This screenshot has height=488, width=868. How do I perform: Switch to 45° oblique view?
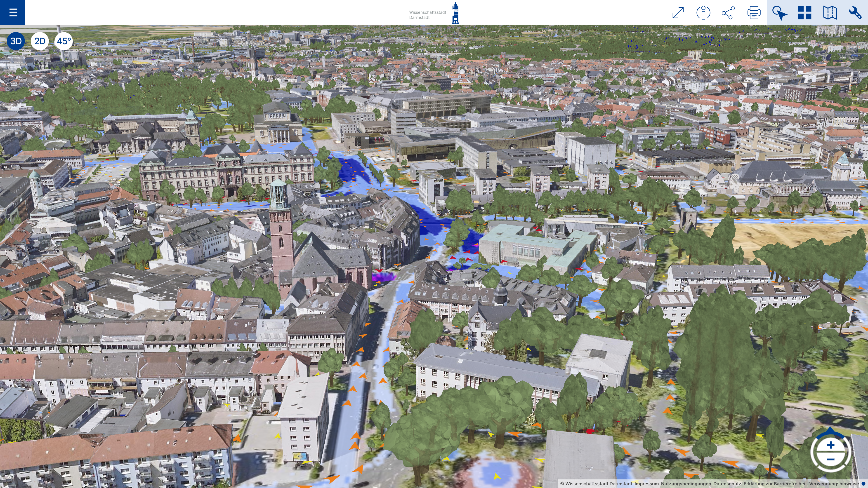click(x=64, y=41)
